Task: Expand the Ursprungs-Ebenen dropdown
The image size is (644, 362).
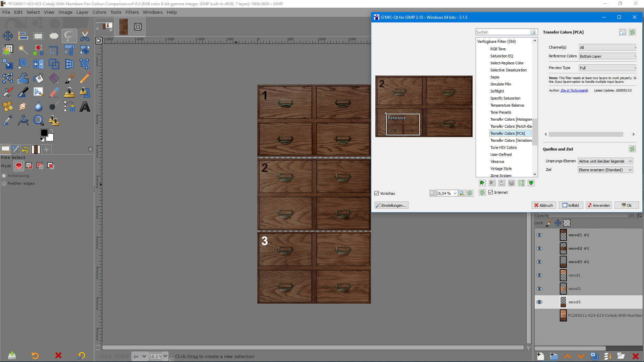Action: coord(605,161)
